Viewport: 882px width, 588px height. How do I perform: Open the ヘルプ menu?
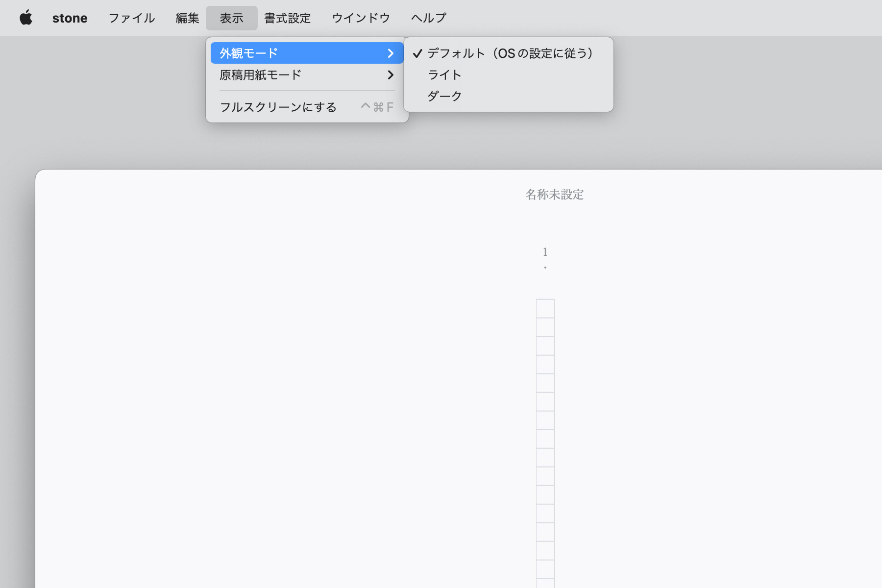coord(428,18)
